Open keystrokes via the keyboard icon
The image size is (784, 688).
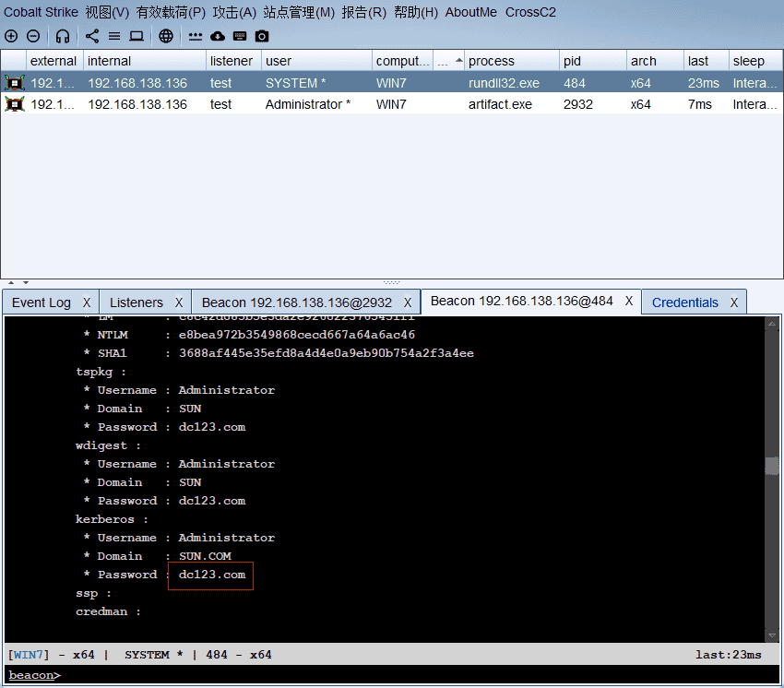tap(240, 36)
